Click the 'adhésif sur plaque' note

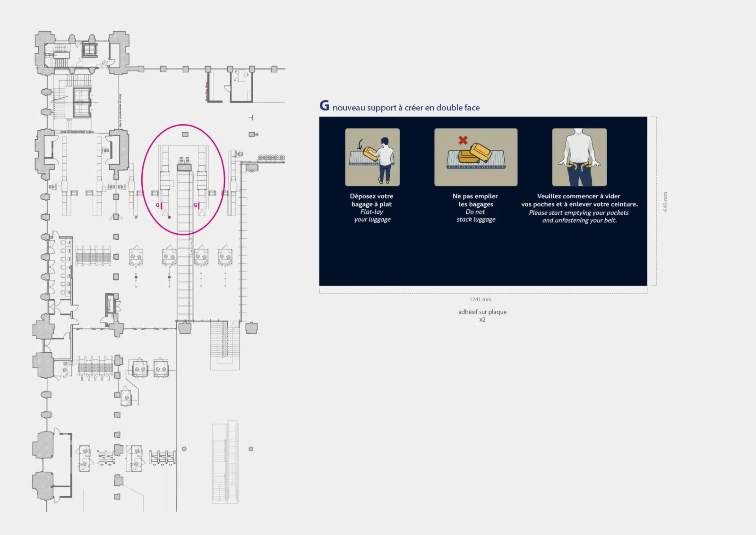(482, 312)
